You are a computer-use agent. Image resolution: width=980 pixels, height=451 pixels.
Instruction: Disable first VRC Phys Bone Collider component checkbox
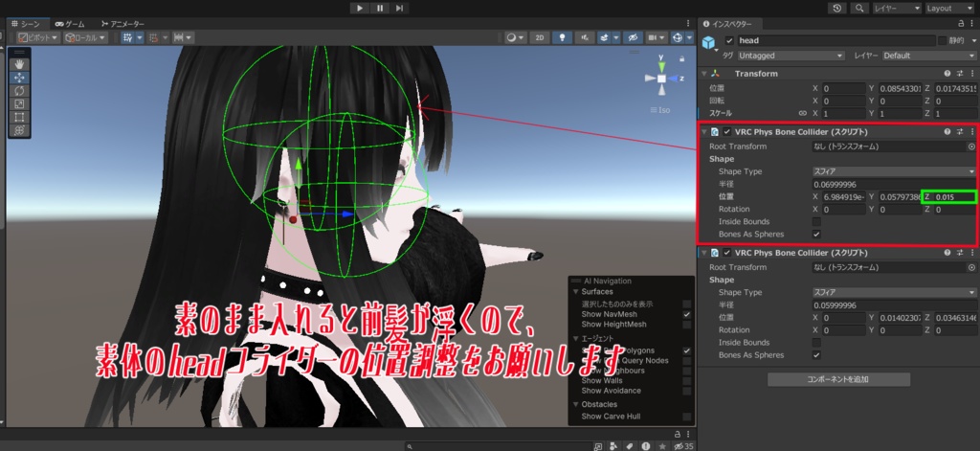pos(727,132)
